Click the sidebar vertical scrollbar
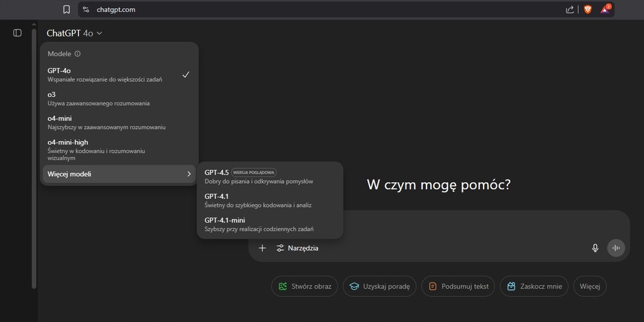Image resolution: width=644 pixels, height=322 pixels. (x=34, y=158)
